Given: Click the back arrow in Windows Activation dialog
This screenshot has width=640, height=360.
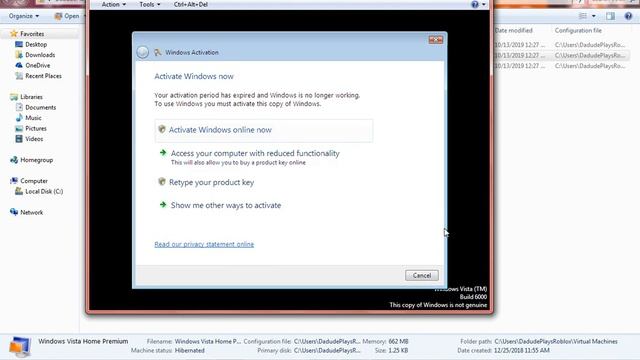Looking at the screenshot, I should coord(142,52).
